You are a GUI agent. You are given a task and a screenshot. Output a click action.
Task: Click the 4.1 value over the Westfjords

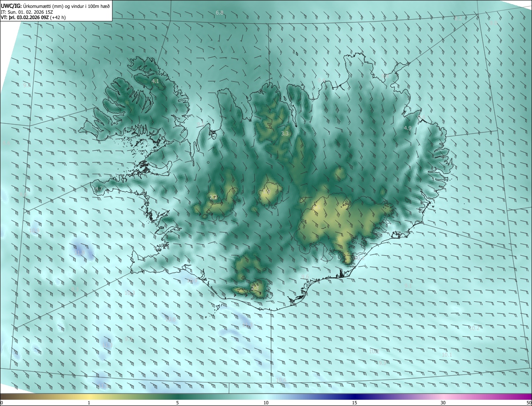[x=155, y=81]
